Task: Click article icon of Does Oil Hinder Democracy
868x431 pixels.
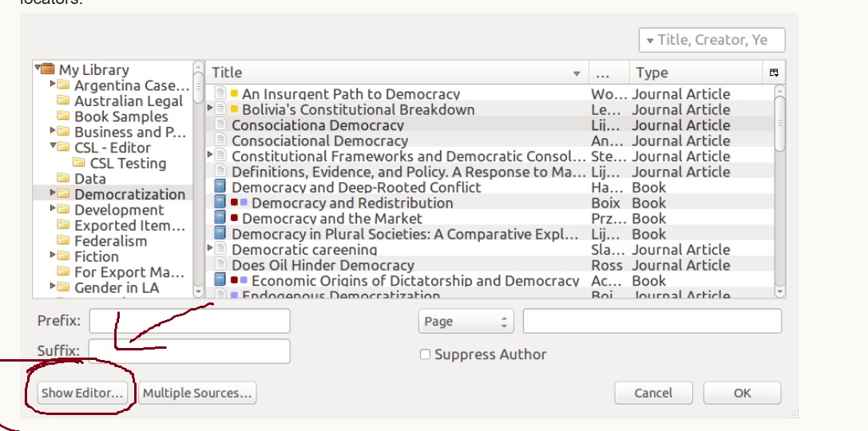Action: tap(220, 264)
